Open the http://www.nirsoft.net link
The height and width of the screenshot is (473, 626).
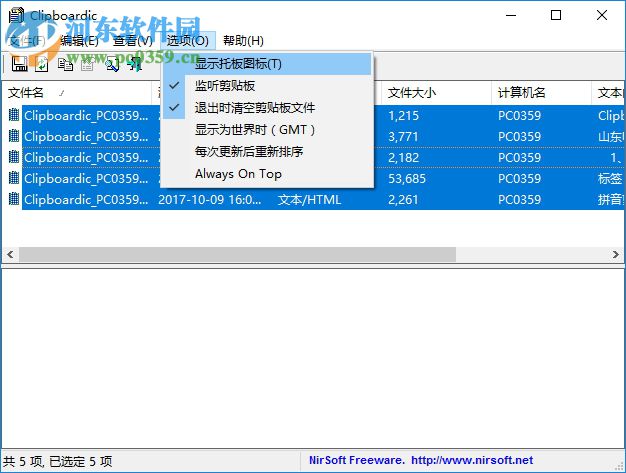pos(472,460)
